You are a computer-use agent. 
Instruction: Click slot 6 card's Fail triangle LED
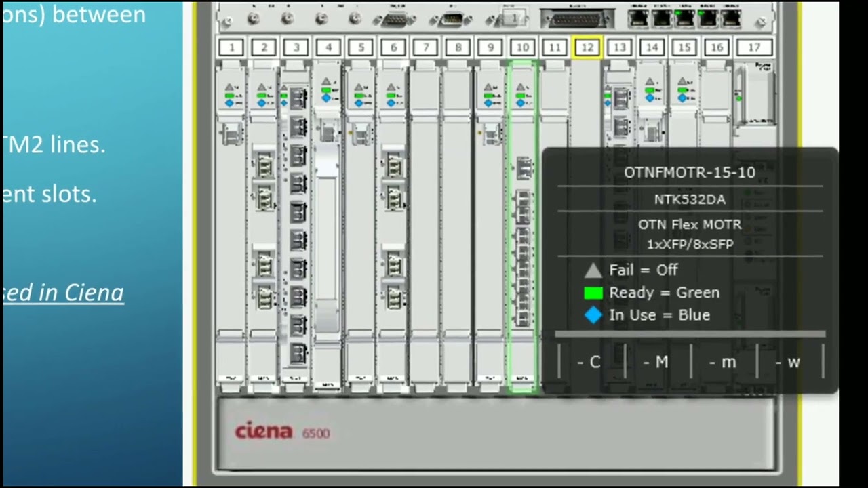(391, 87)
